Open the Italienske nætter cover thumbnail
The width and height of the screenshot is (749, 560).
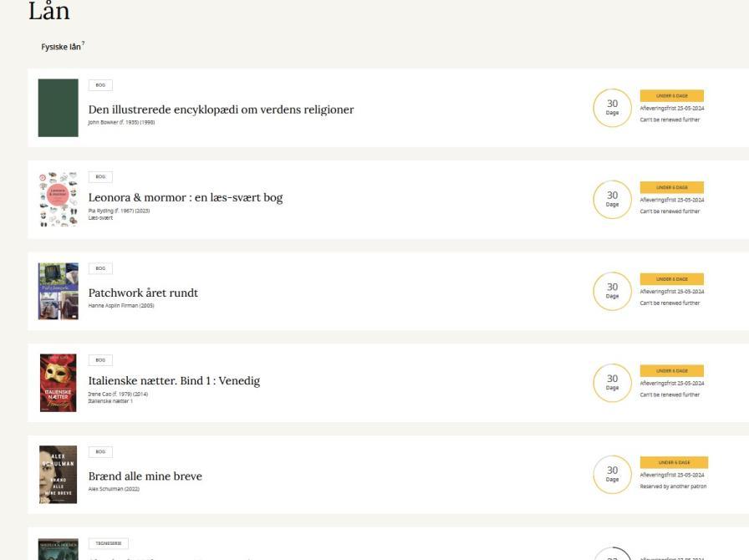coord(58,383)
